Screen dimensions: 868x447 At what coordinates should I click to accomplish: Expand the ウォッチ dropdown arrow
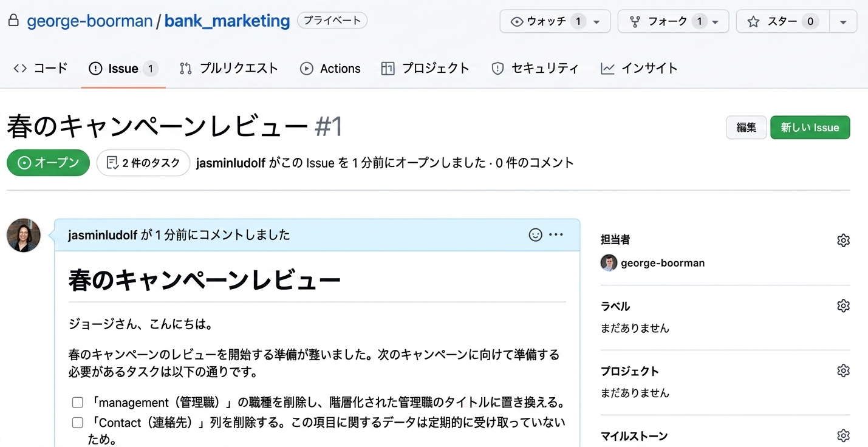point(598,22)
